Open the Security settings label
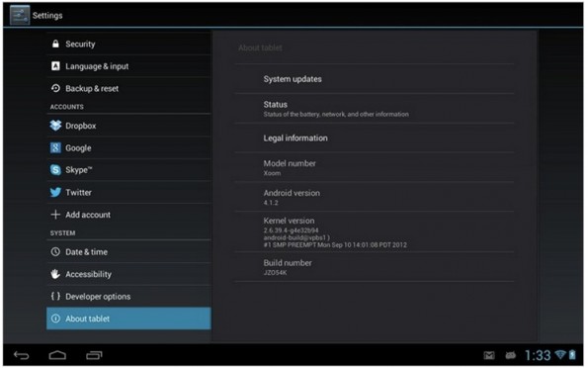The image size is (588, 368). click(x=80, y=44)
